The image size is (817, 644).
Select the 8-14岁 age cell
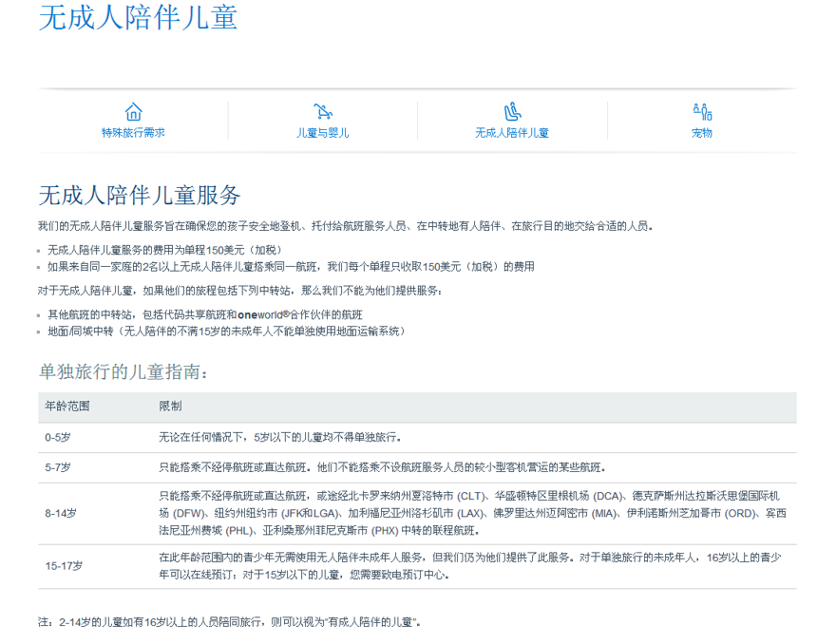coord(61,513)
